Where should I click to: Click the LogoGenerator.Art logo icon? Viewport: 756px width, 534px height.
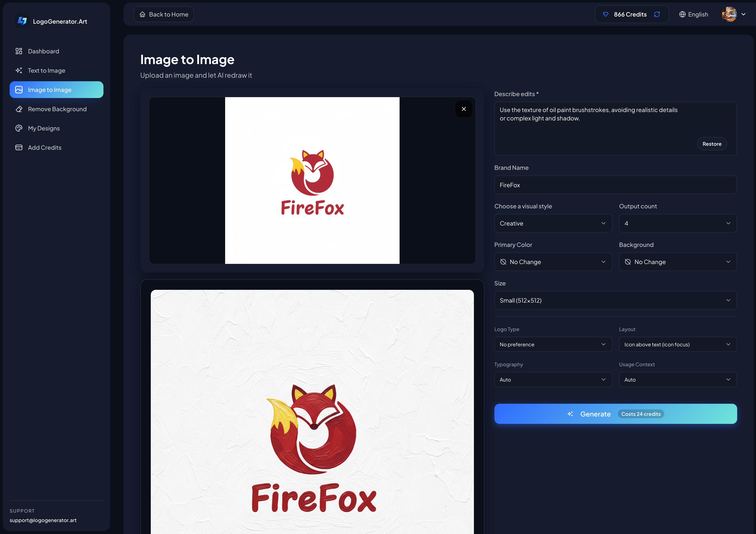22,21
